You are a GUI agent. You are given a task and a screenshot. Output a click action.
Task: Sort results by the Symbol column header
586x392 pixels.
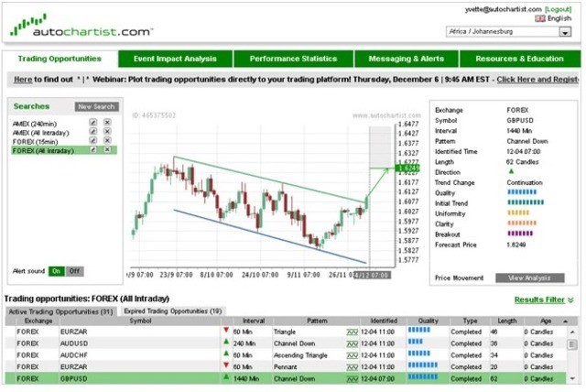(x=140, y=321)
